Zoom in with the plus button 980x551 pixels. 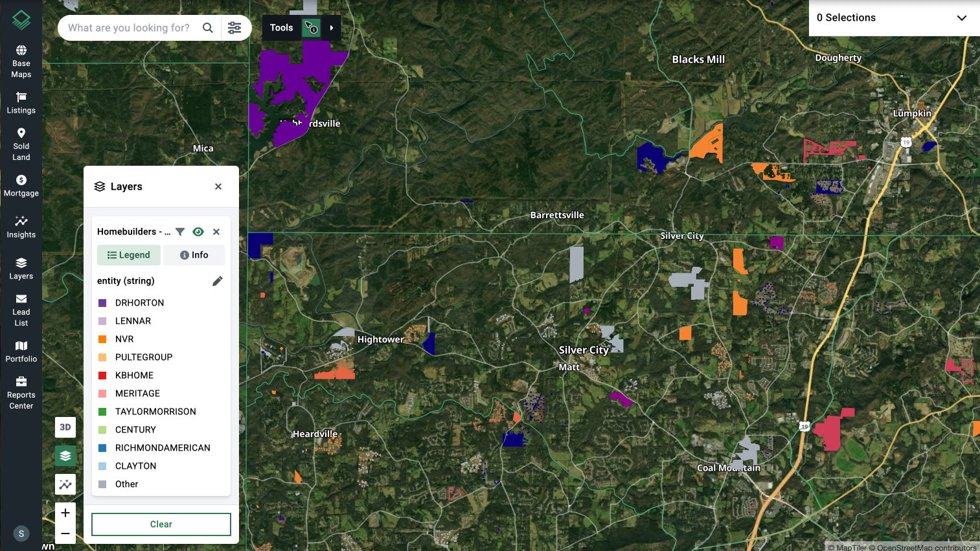click(65, 513)
